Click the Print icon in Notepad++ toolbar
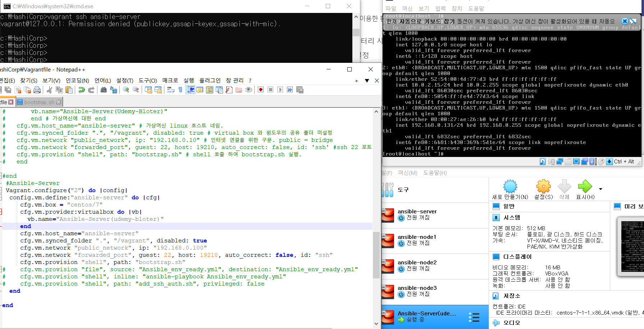 (x=37, y=90)
